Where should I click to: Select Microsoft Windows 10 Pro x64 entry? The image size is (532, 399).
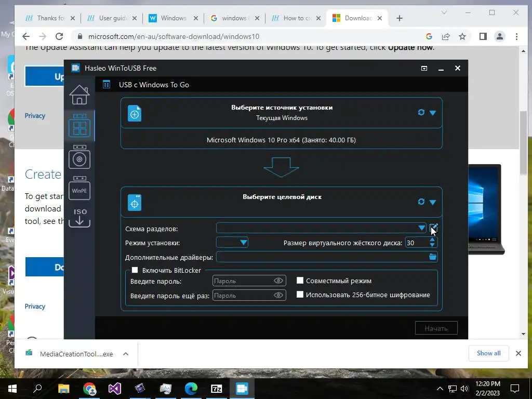pyautogui.click(x=281, y=140)
